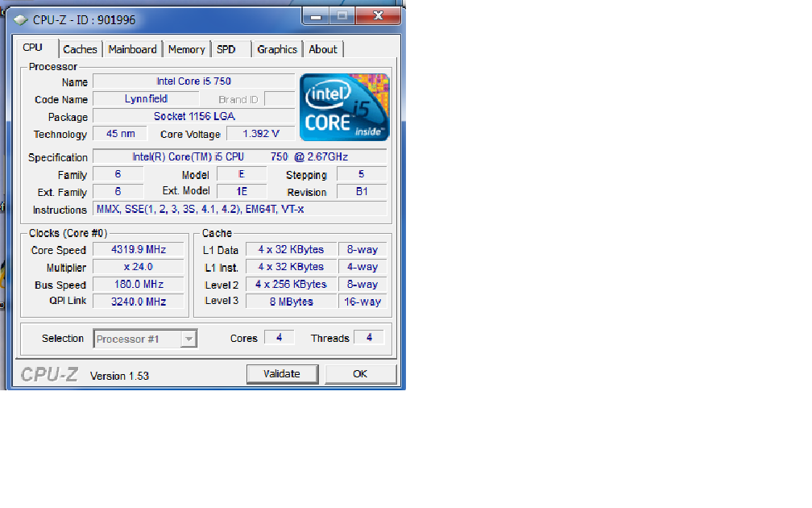Click the Intel Core i5 logo badge

tap(345, 106)
